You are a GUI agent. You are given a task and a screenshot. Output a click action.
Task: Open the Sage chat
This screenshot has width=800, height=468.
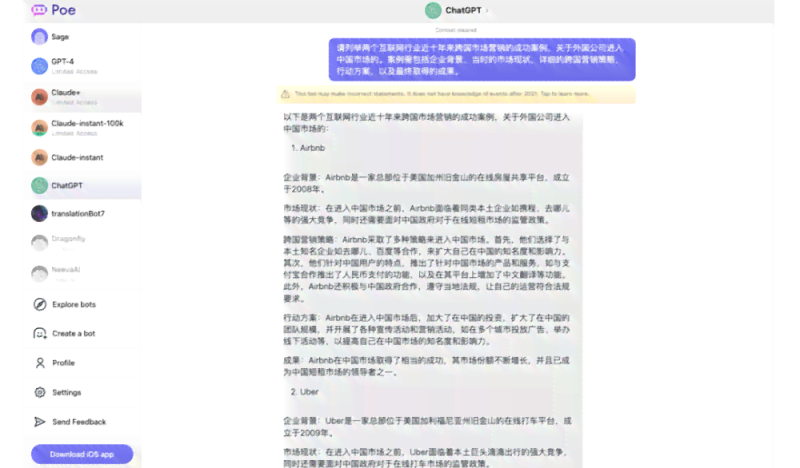pyautogui.click(x=84, y=37)
